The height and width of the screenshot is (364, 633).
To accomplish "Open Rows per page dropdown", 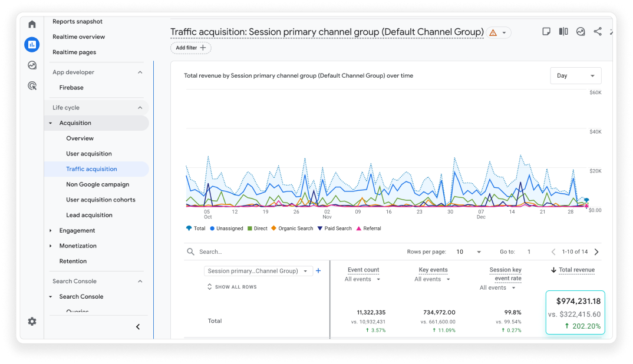I will (x=469, y=252).
